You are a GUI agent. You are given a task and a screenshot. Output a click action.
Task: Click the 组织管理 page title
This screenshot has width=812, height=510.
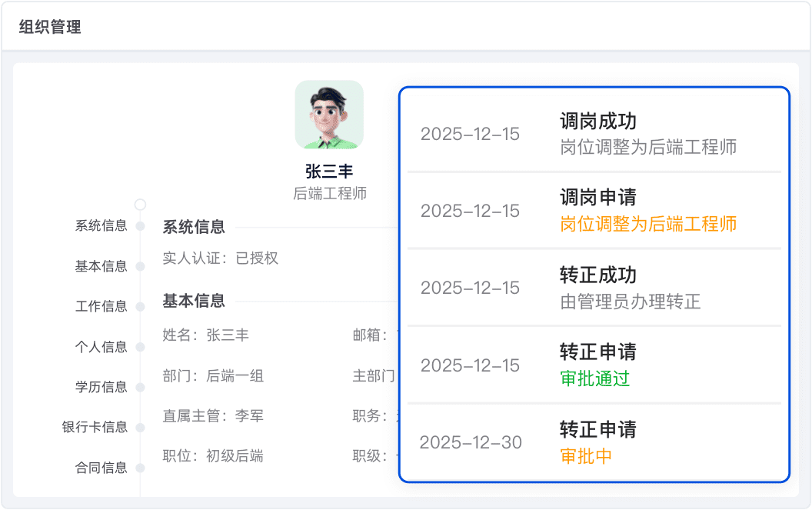pyautogui.click(x=50, y=27)
